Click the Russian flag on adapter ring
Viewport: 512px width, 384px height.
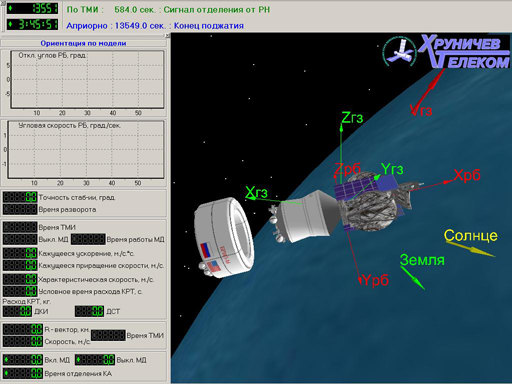(206, 250)
